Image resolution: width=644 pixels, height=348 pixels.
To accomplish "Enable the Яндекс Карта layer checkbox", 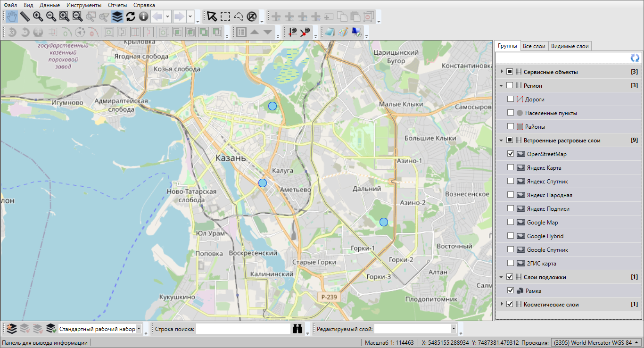I will 511,167.
